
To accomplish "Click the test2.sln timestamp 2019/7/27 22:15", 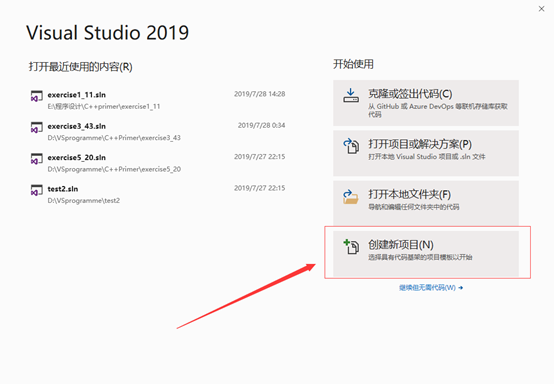I will (x=259, y=188).
